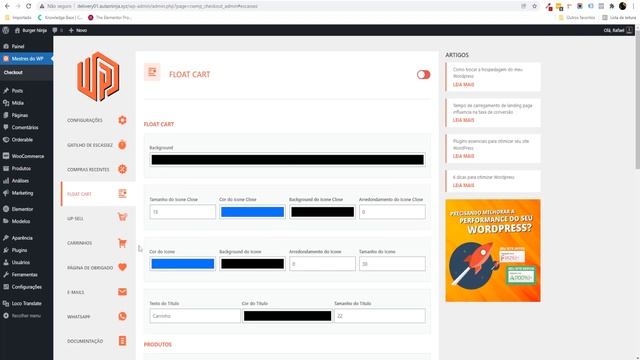Screen dimensions: 640x360
Task: Open Leia Mais under 6 dicas article
Action: [463, 185]
